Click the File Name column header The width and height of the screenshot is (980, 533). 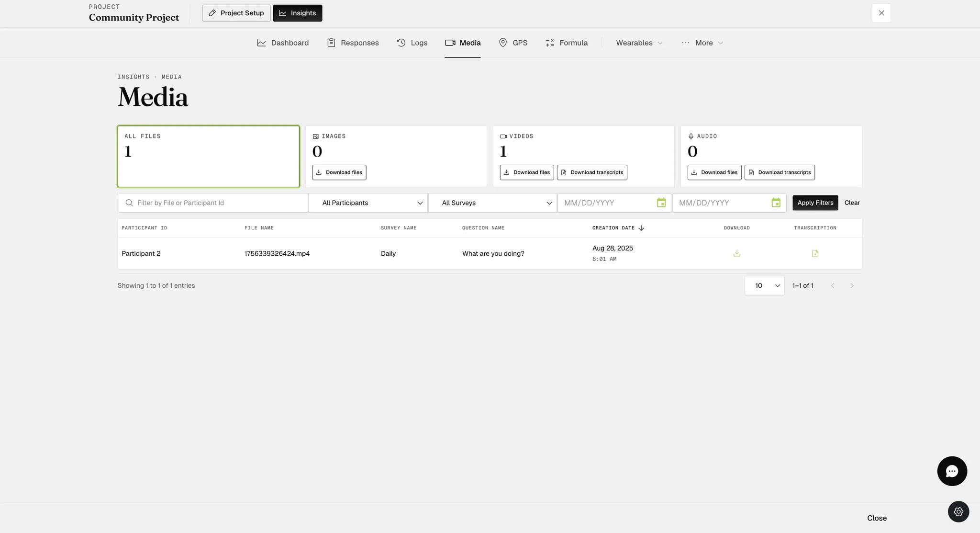pyautogui.click(x=259, y=228)
